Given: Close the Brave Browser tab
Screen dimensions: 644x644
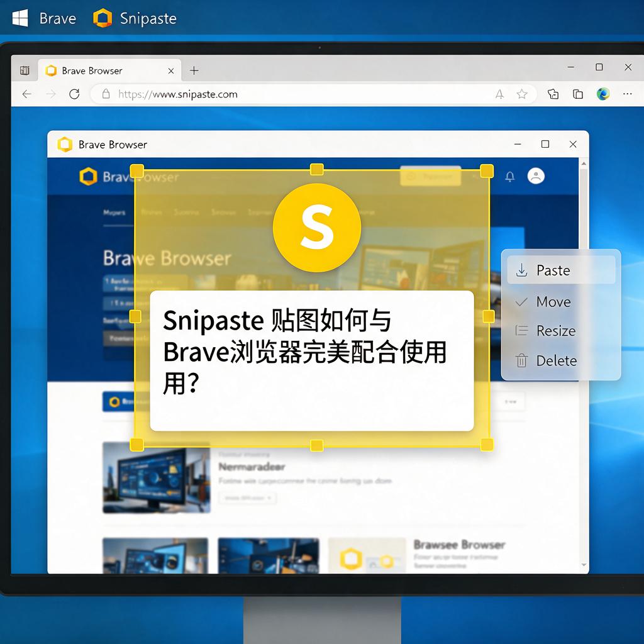Looking at the screenshot, I should [171, 71].
